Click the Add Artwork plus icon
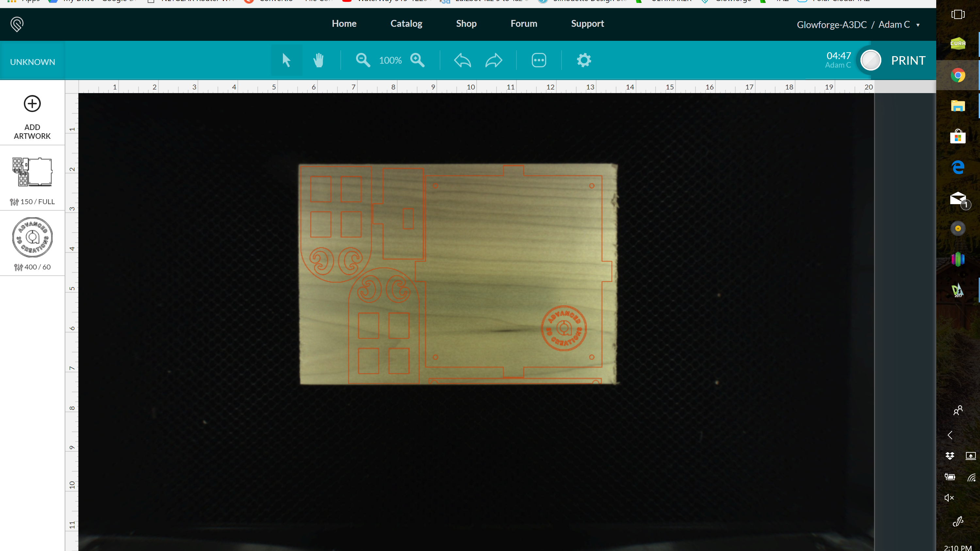The height and width of the screenshot is (551, 980). [32, 104]
